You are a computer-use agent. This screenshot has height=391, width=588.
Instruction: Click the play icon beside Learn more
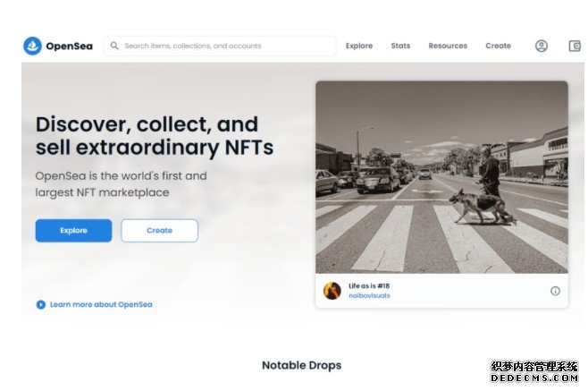40,304
